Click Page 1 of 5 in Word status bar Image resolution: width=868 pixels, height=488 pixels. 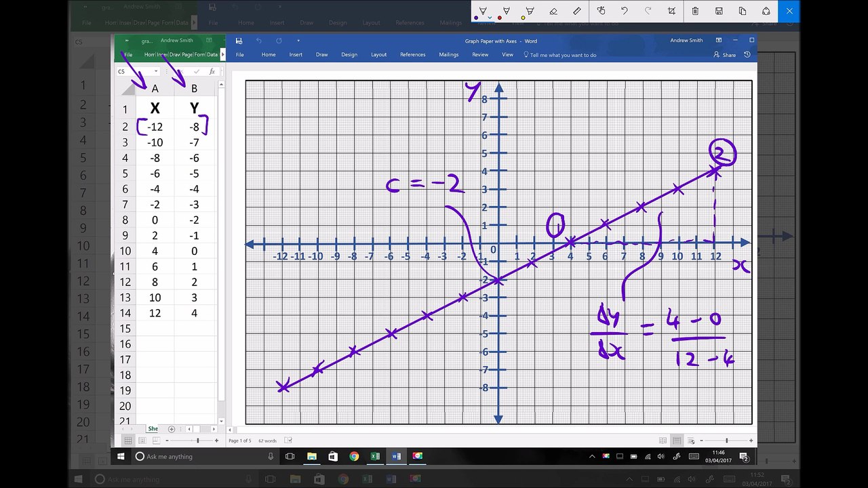240,441
